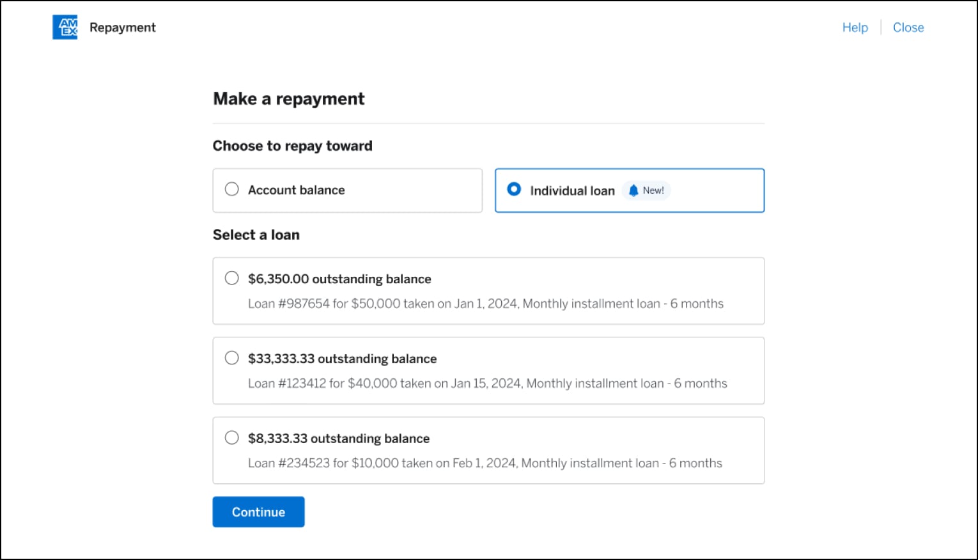Click the New! badge
Screen dimensions: 978x560
(x=646, y=190)
